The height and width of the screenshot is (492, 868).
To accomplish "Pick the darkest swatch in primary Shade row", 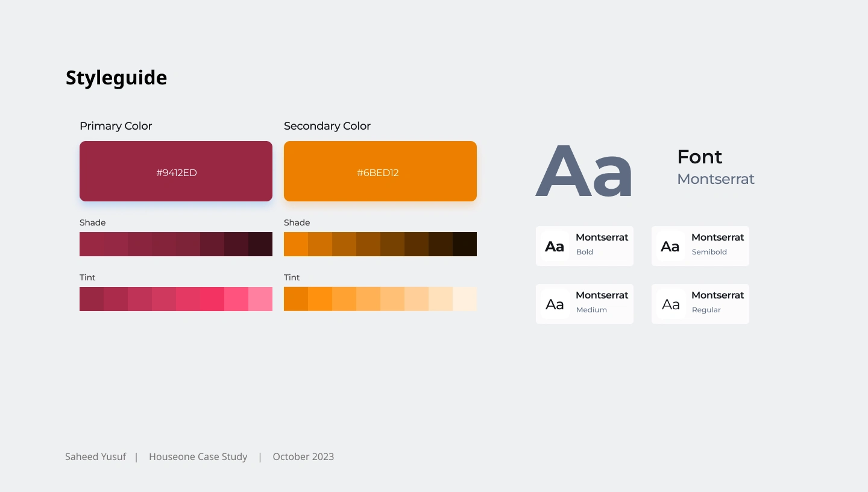I will [260, 244].
